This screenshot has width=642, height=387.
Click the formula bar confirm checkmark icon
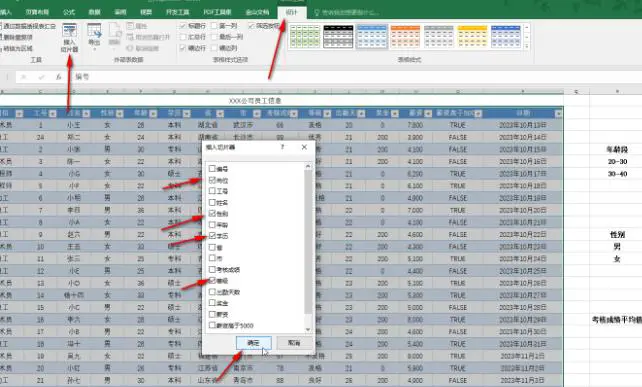pos(41,77)
